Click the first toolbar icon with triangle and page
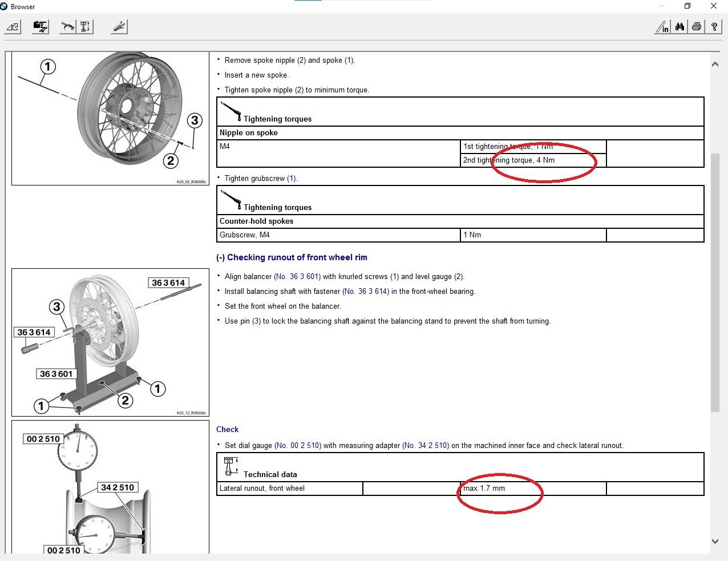The width and height of the screenshot is (728, 561). 13,27
